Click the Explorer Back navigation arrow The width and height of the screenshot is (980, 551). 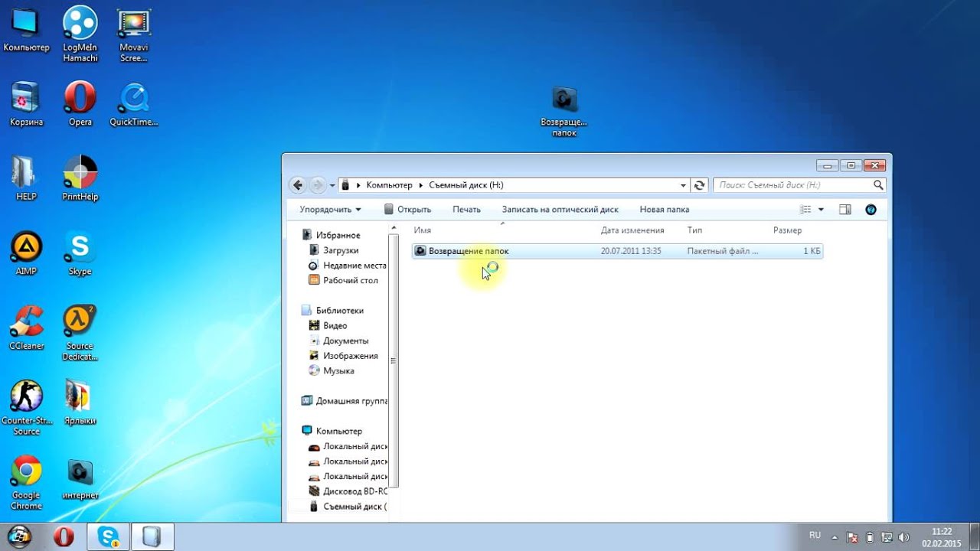298,185
